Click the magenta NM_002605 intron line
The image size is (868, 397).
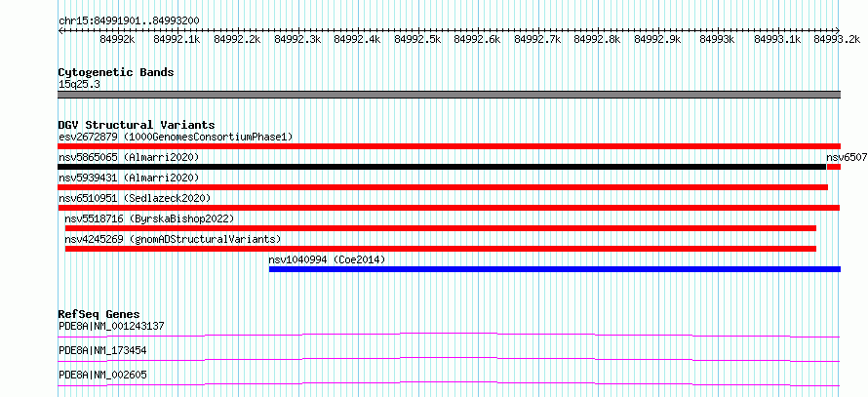click(x=449, y=383)
